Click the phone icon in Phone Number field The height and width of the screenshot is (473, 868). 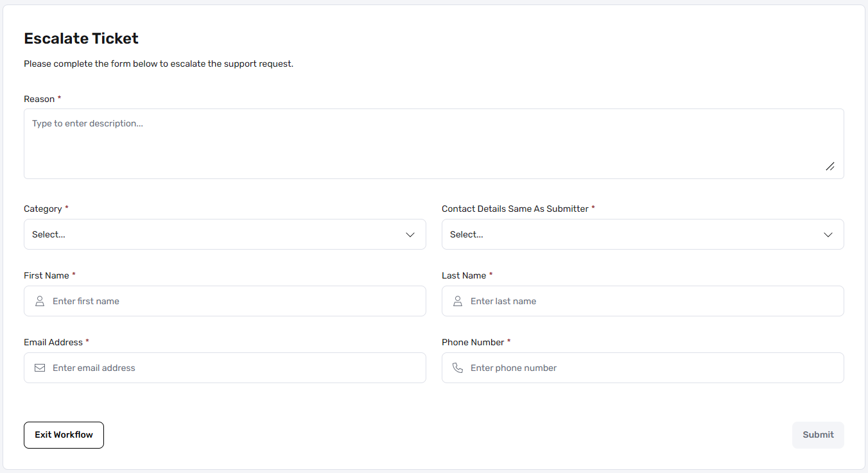pyautogui.click(x=458, y=368)
